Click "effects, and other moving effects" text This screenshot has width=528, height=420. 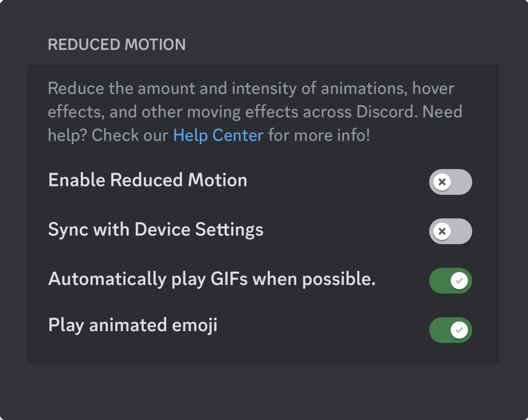173,112
